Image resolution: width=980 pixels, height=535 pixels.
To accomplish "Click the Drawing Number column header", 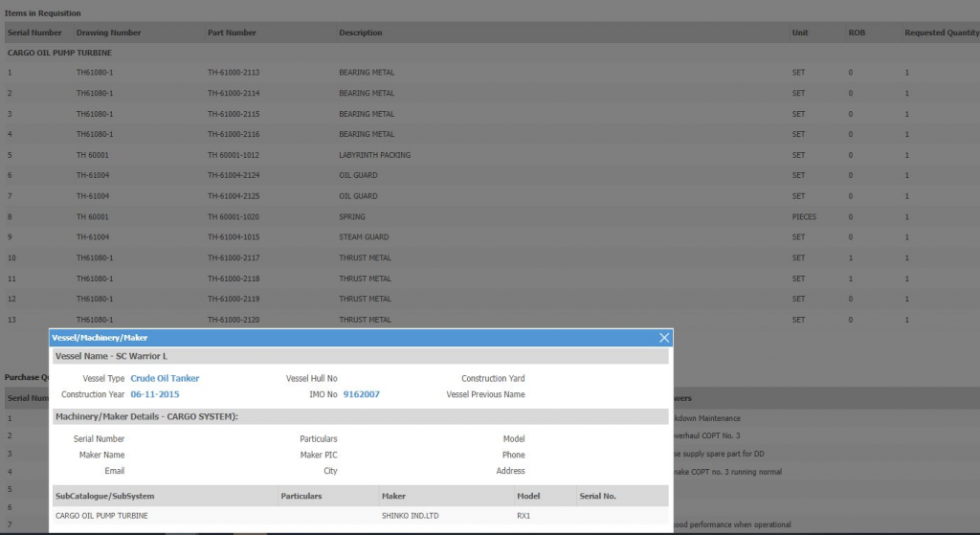I will [108, 33].
